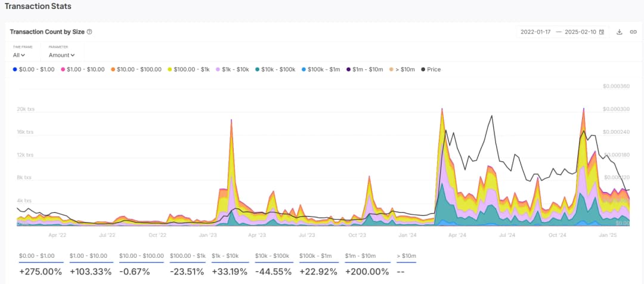644x284 pixels.
Task: Expand the Parameter dropdown showing Amount
Action: point(61,55)
